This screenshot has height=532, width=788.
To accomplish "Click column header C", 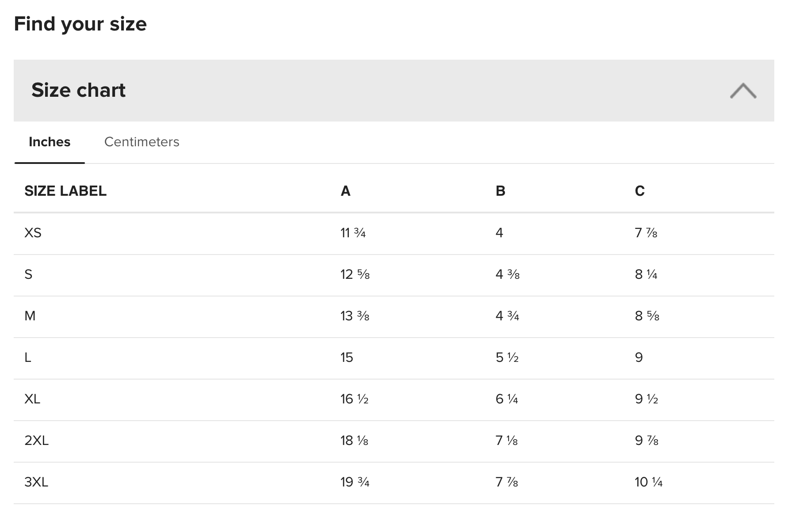I will tap(639, 191).
